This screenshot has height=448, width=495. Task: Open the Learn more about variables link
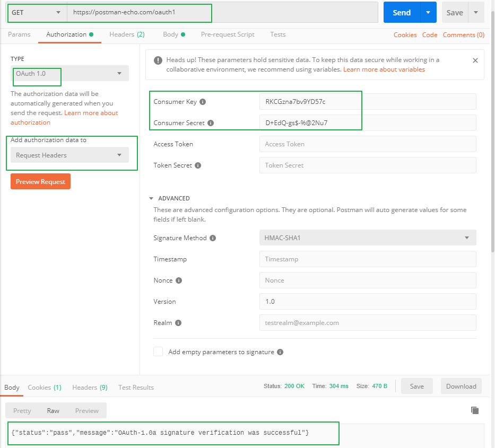point(384,69)
